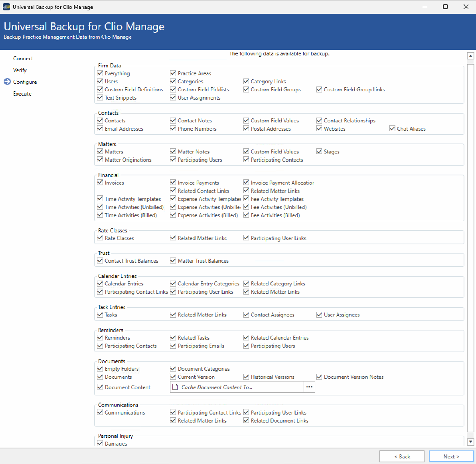This screenshot has height=464, width=476.
Task: Go to the Execute step in the sidebar
Action: [x=22, y=94]
